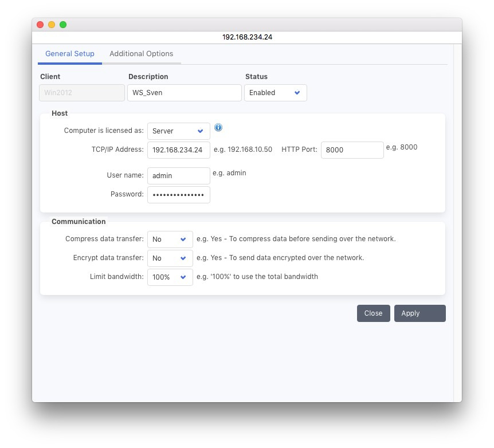Viewport: 494px width, 448px height.
Task: Click into the Description field WS_Sven
Action: pos(184,93)
